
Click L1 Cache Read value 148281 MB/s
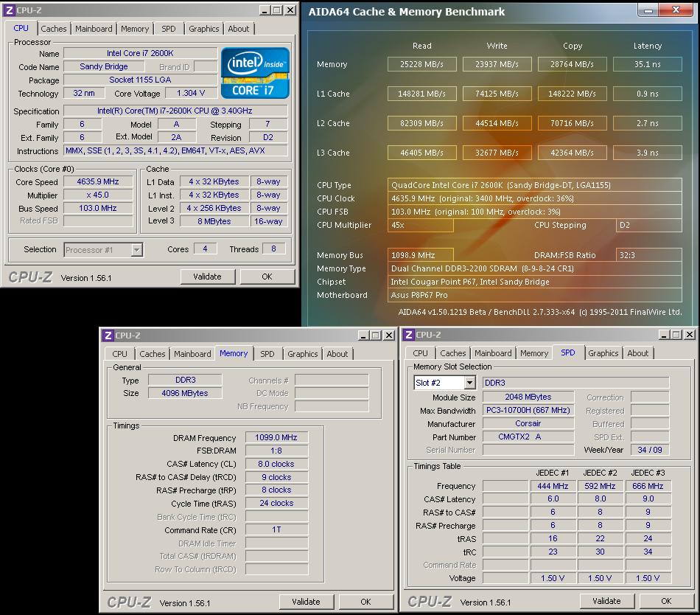click(x=422, y=94)
